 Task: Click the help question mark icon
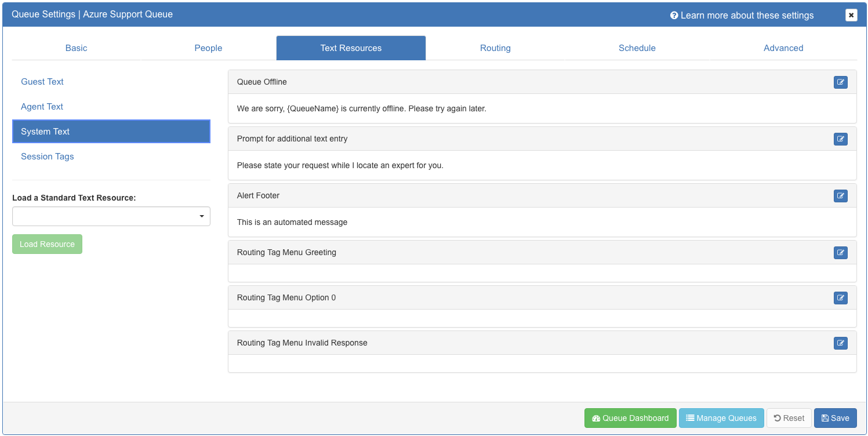[674, 16]
